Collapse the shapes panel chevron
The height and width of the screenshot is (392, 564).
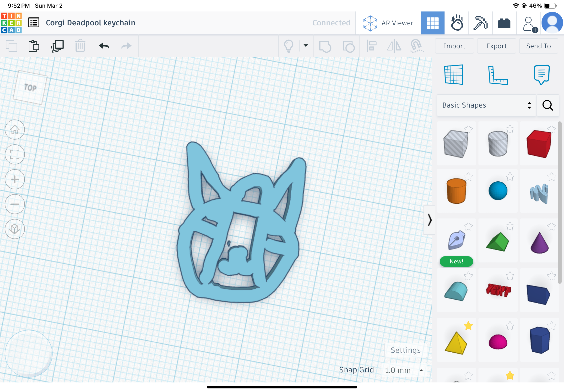pyautogui.click(x=429, y=220)
